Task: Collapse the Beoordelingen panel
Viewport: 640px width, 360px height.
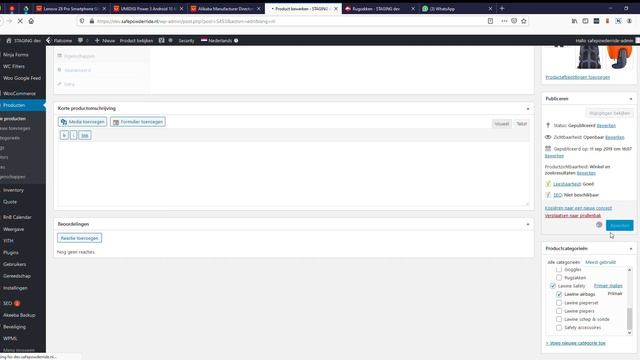Action: pos(527,224)
